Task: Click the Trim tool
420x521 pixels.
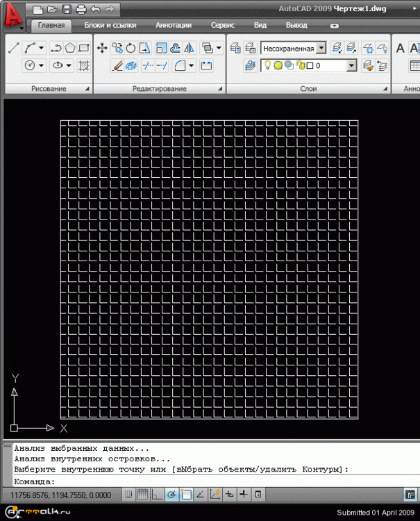Action: coord(147,65)
